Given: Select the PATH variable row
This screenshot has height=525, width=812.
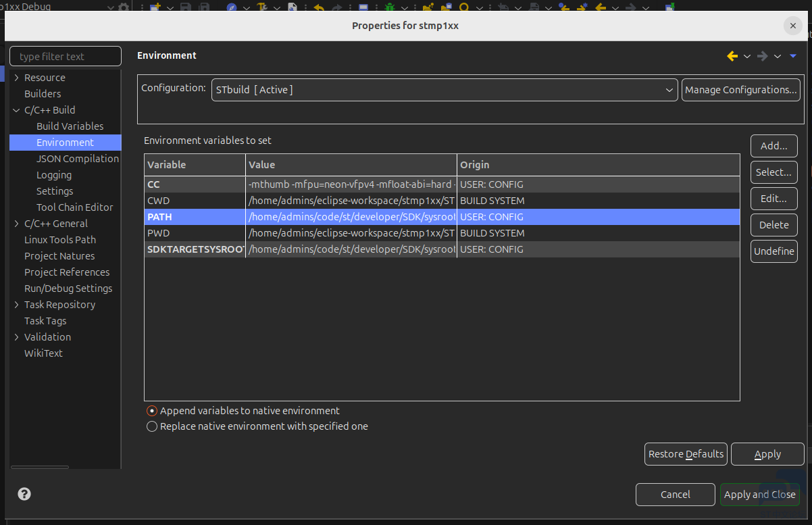Looking at the screenshot, I should point(442,217).
